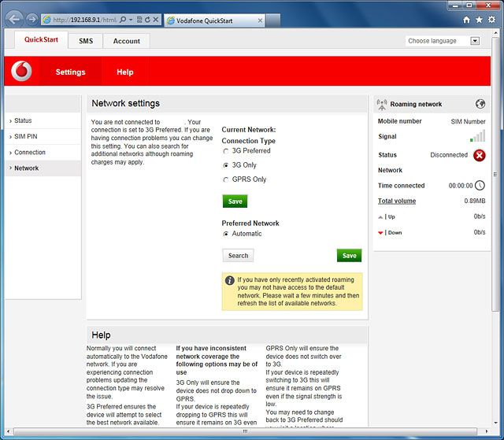Select the 3G Preferred radio button
504x440 pixels.
[x=226, y=151]
